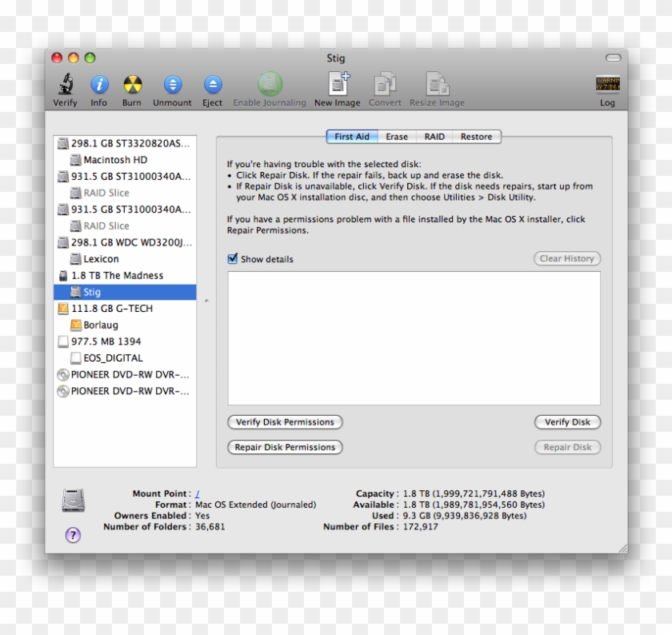The image size is (672, 635).
Task: Click the help question mark button
Action: pyautogui.click(x=74, y=534)
